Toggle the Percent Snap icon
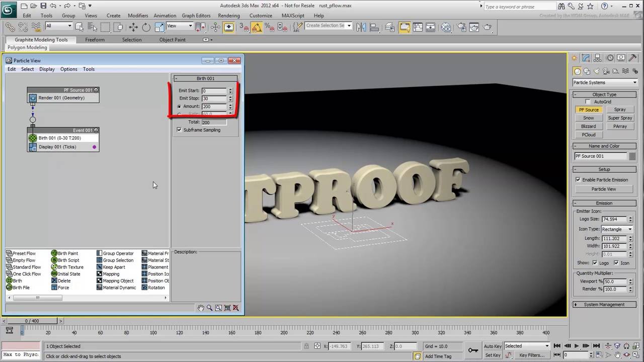The width and height of the screenshot is (644, 362). 269,27
